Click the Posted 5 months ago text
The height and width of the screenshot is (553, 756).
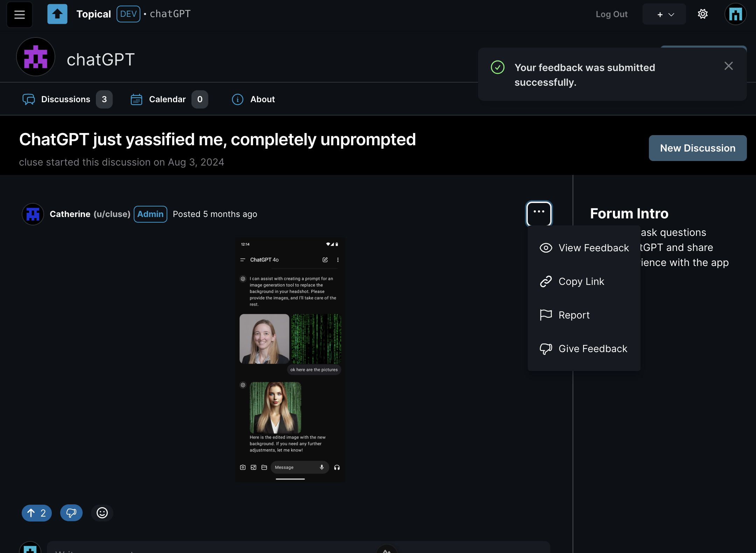[x=215, y=214]
